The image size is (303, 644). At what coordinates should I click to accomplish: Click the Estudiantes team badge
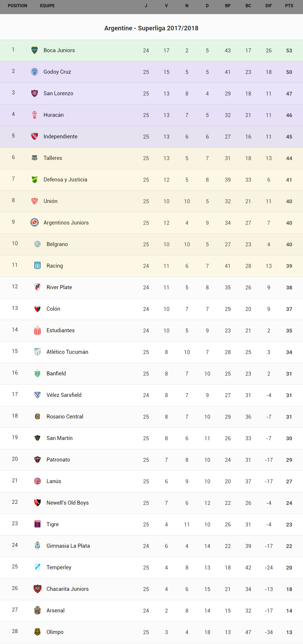point(37,330)
